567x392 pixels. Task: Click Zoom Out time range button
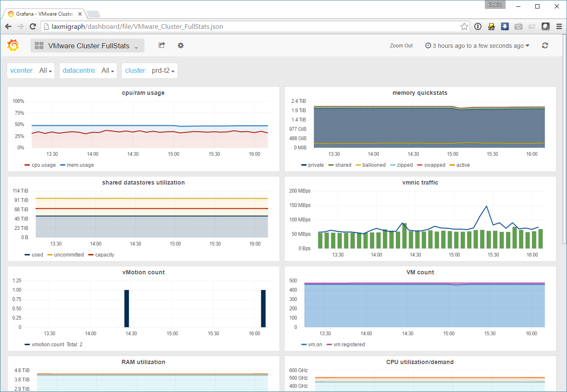point(401,46)
